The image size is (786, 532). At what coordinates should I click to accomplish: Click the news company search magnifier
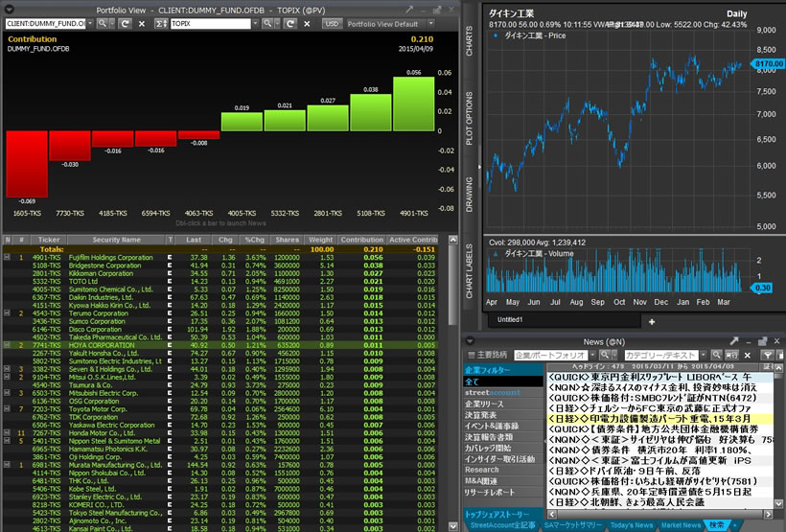point(605,355)
